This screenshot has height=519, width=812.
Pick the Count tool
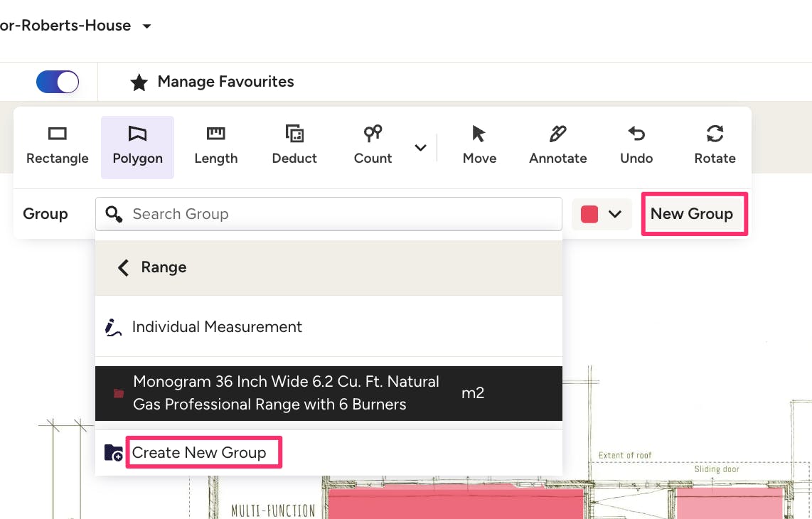point(373,146)
